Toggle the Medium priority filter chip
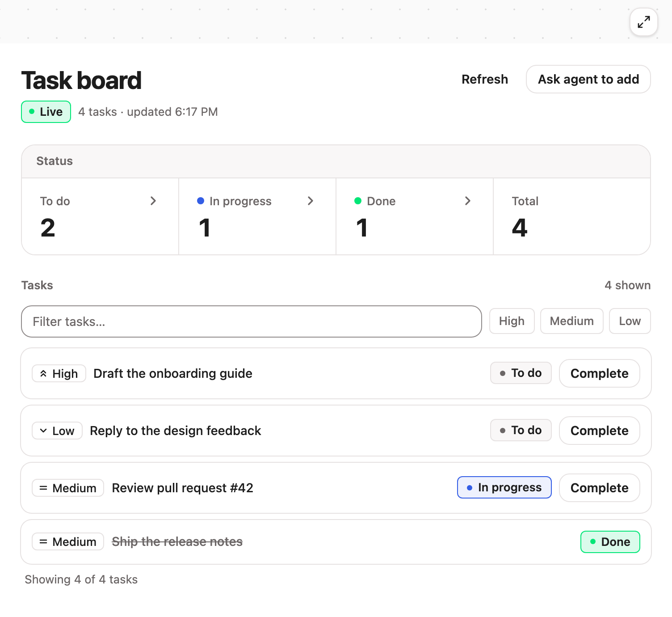 click(x=572, y=321)
